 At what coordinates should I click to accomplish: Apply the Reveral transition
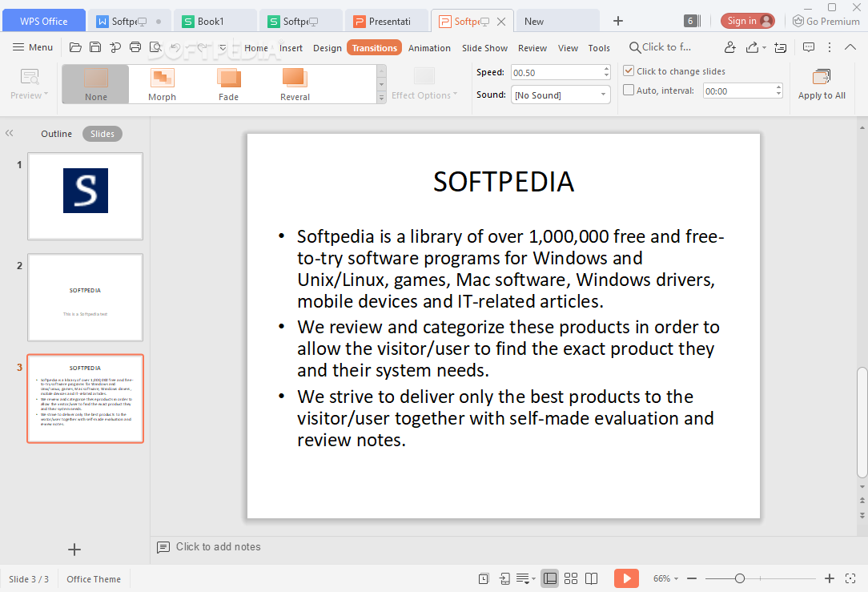click(295, 84)
